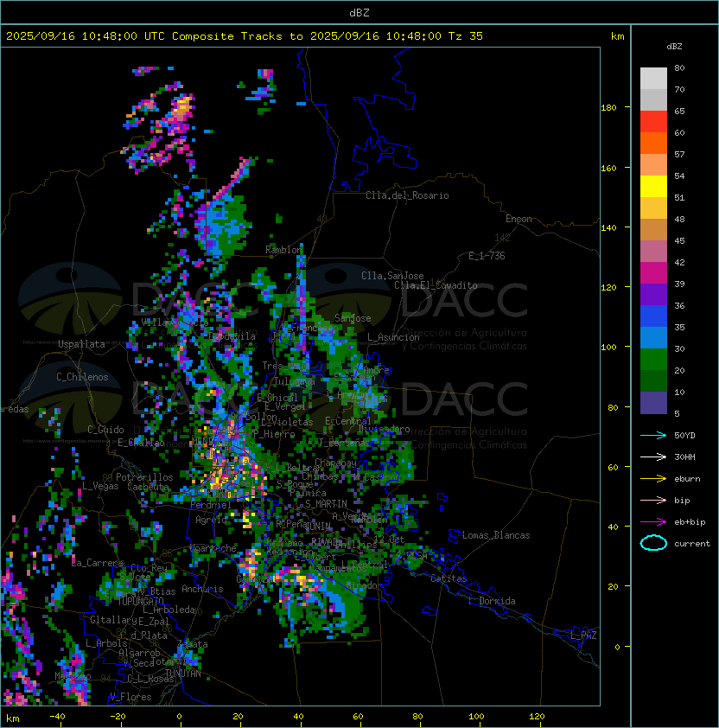Click the 'Uspallata' map label

click(81, 344)
